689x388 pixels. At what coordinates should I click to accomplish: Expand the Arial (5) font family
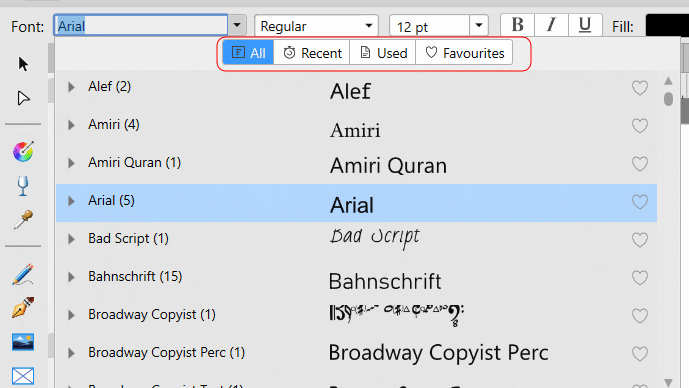click(71, 201)
